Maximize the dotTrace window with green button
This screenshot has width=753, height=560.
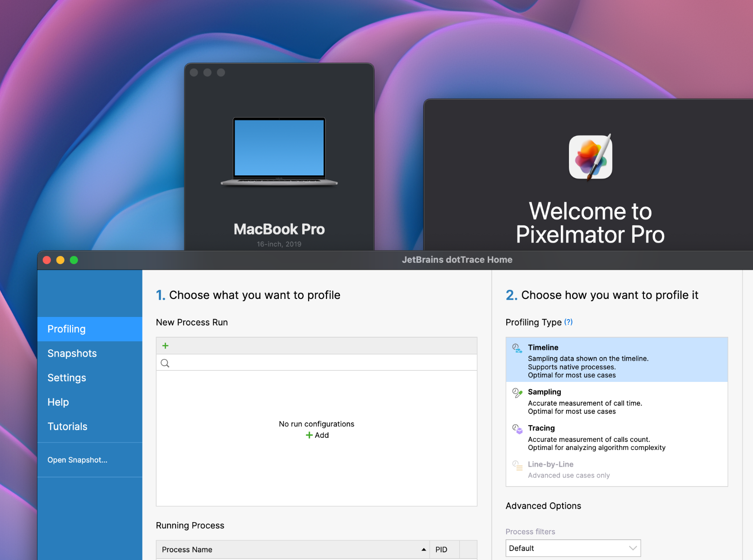click(x=74, y=260)
